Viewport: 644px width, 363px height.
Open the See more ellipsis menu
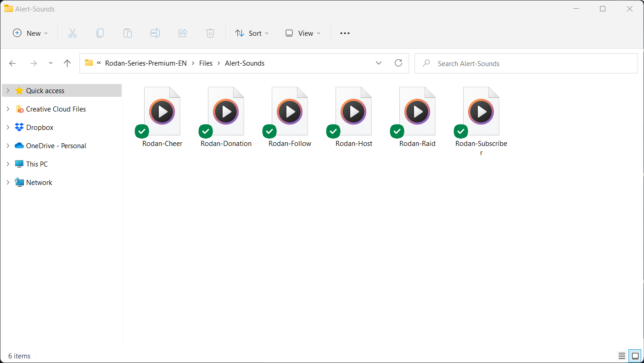pyautogui.click(x=345, y=33)
